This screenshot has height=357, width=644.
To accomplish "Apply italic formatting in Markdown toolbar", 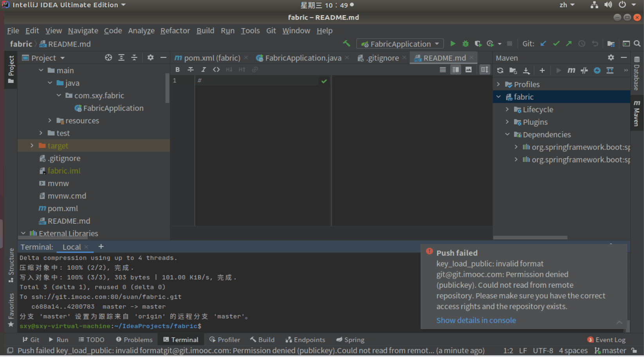I will [x=204, y=70].
